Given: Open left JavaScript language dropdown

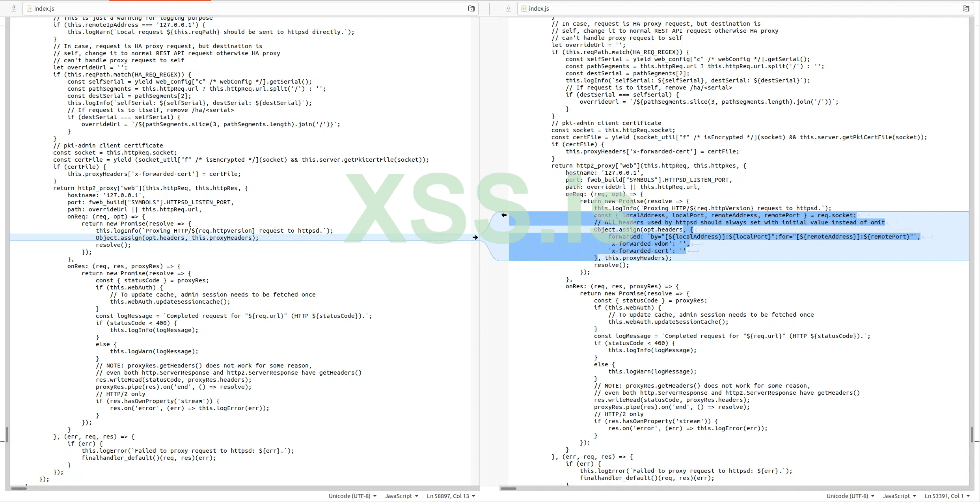Looking at the screenshot, I should tap(401, 496).
